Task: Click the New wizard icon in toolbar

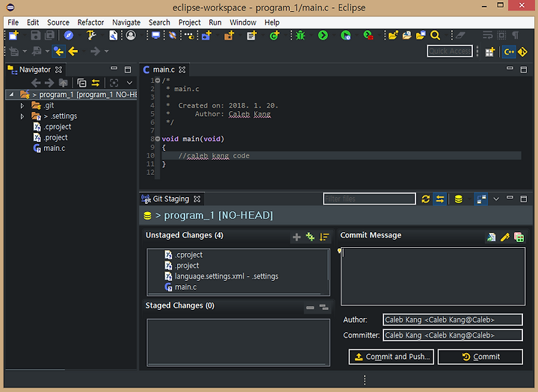Action: [x=13, y=35]
